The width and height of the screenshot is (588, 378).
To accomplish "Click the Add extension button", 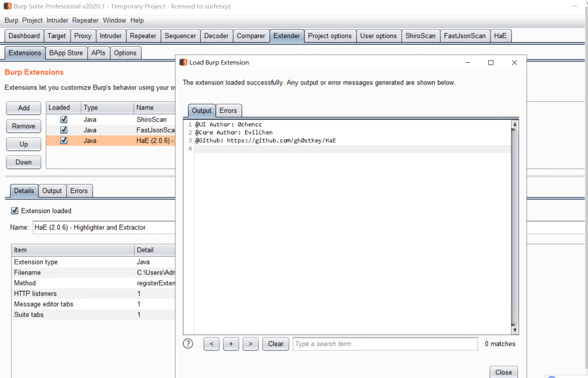I will (24, 108).
